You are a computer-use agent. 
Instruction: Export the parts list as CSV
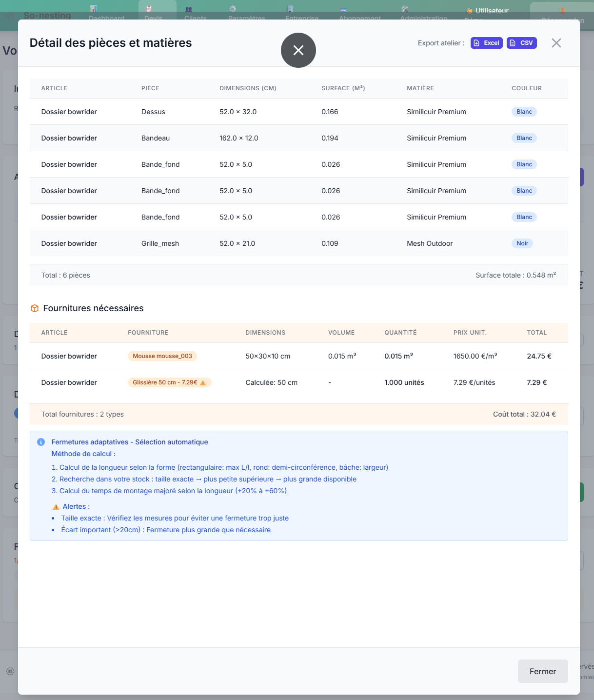point(521,43)
